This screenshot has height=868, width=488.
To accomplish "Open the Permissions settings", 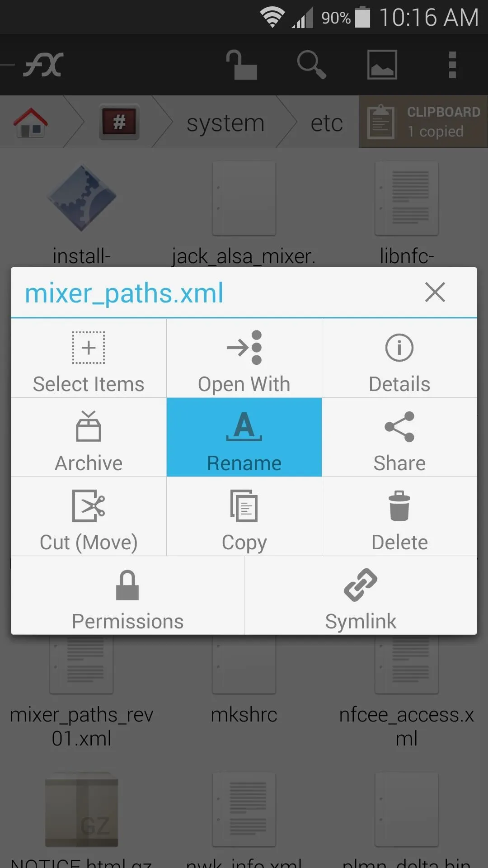I will coord(127,595).
